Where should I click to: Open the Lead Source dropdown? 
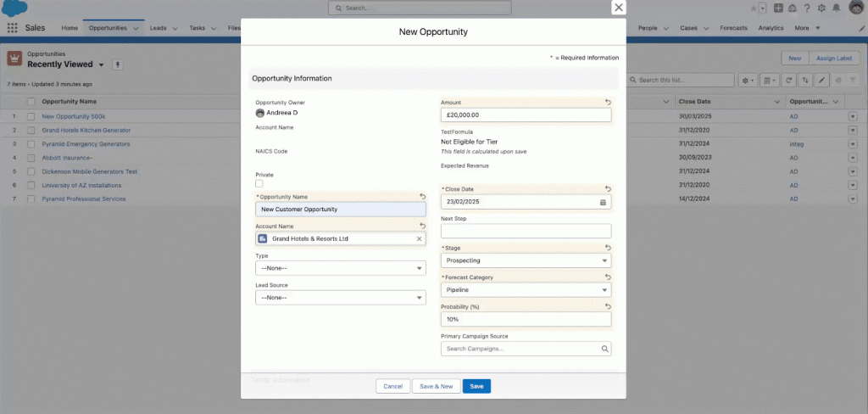point(341,298)
